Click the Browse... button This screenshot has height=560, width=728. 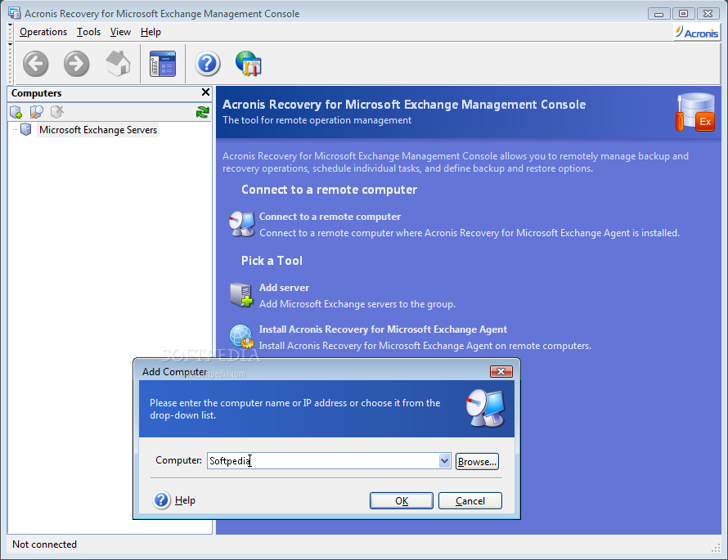click(477, 462)
